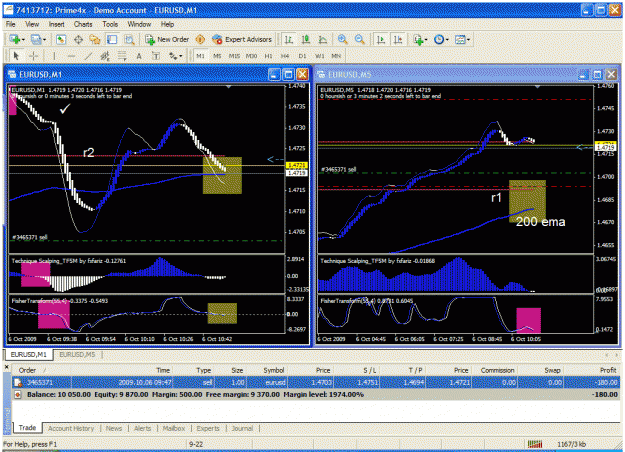Select the Equidistant Channel tool

pos(105,56)
